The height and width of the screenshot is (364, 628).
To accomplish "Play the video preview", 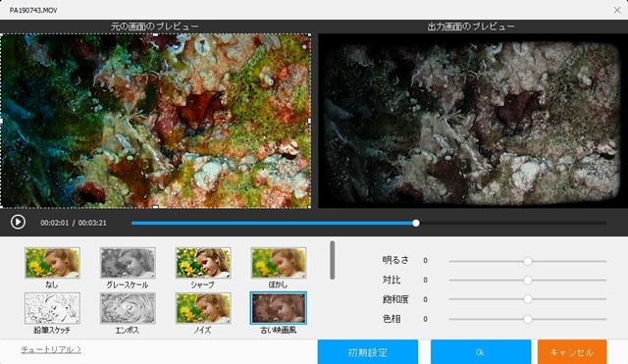I will [x=18, y=222].
